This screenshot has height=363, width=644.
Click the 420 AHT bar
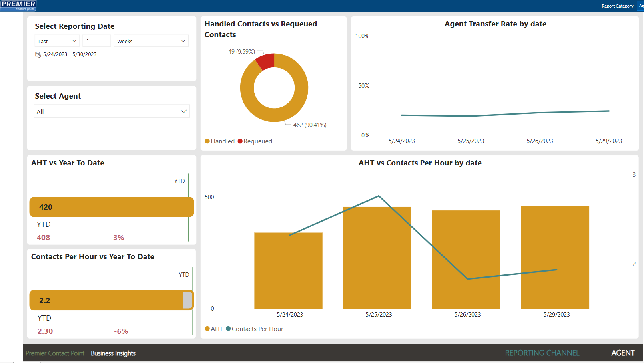(112, 207)
